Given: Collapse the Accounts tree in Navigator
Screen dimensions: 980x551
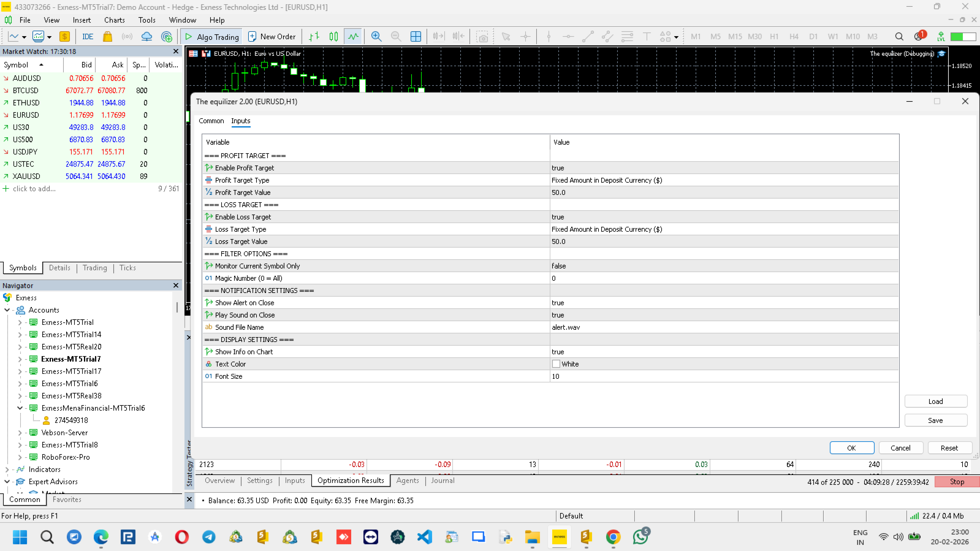Looking at the screenshot, I should (7, 310).
